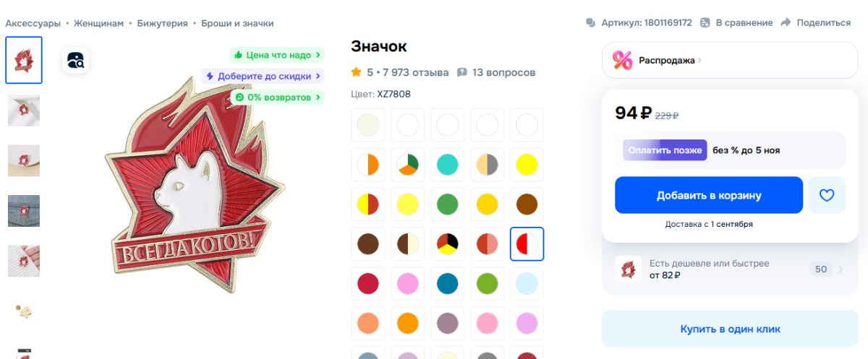Screen dimensions: 868x359
Task: Select the second product thumbnail
Action: click(x=24, y=111)
